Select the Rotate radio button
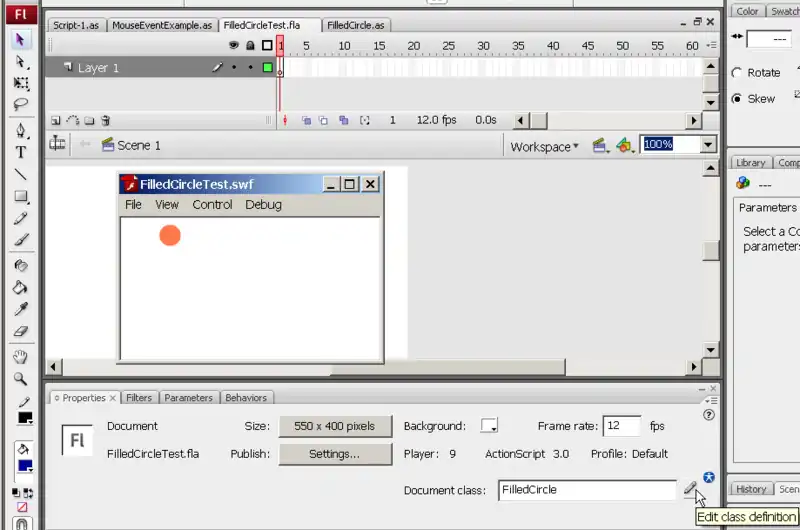Image resolution: width=800 pixels, height=530 pixels. coord(737,73)
